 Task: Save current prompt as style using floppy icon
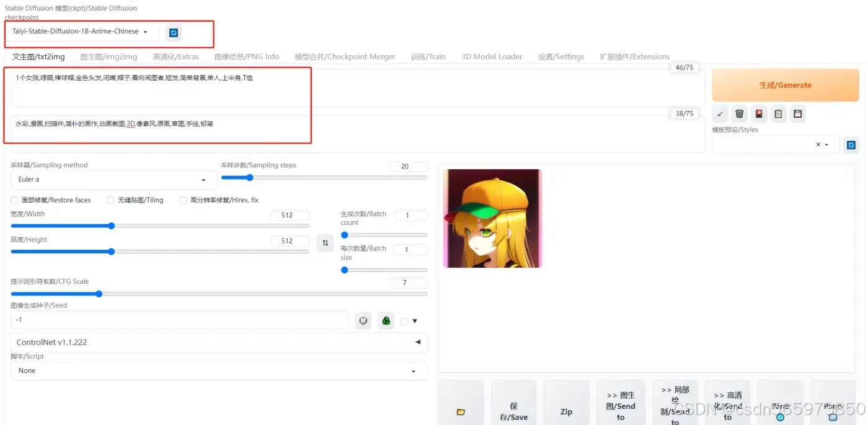pos(797,113)
